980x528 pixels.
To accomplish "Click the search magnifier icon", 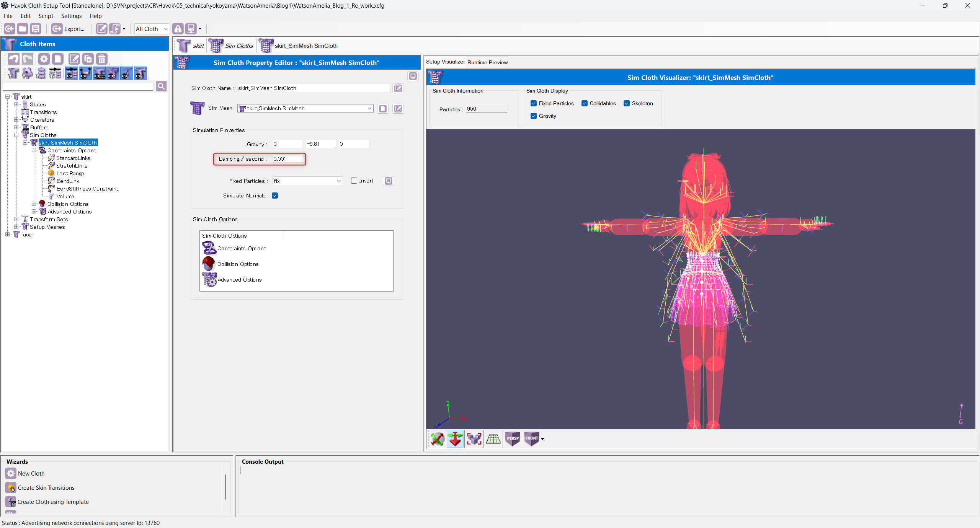I will click(x=161, y=86).
